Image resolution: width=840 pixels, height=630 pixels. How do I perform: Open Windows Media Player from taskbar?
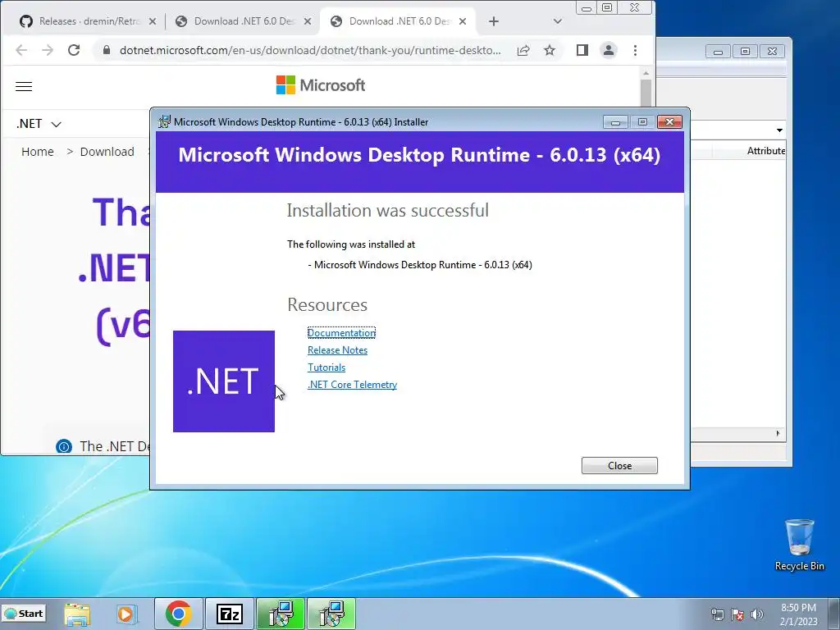pyautogui.click(x=126, y=614)
